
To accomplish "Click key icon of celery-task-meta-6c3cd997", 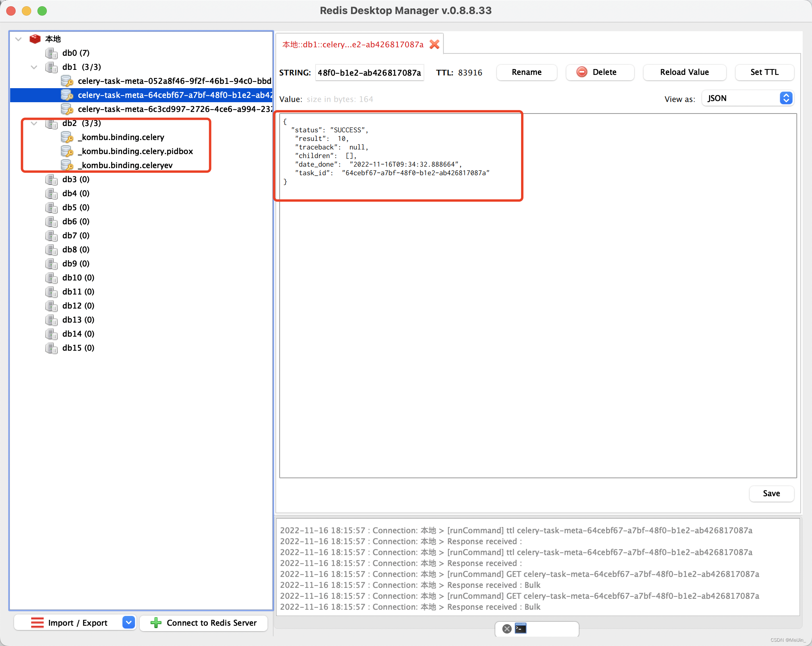I will coord(67,109).
